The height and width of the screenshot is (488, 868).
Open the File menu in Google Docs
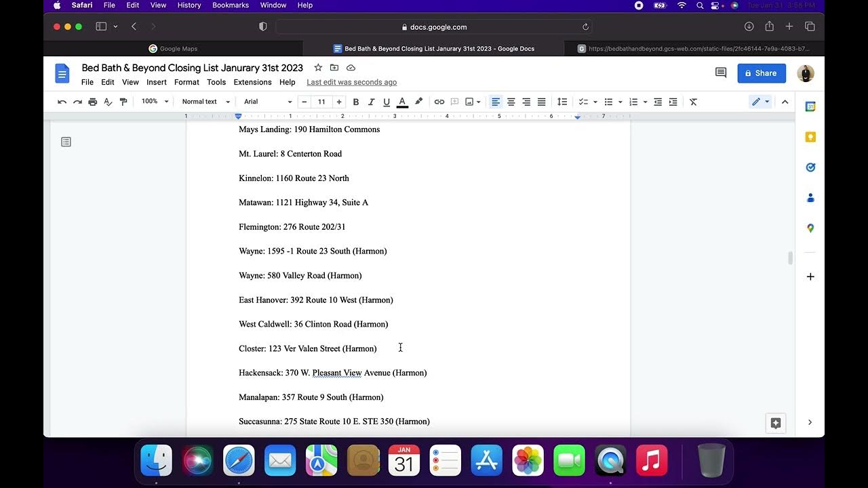[87, 82]
